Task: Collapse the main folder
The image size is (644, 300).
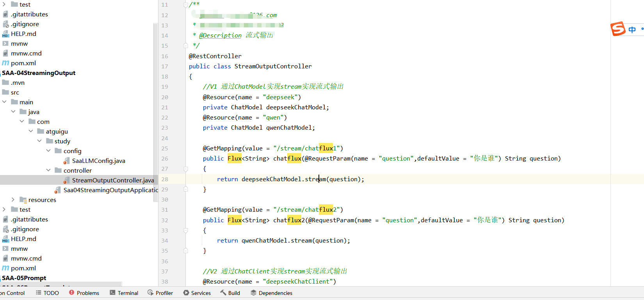Action: (4, 102)
